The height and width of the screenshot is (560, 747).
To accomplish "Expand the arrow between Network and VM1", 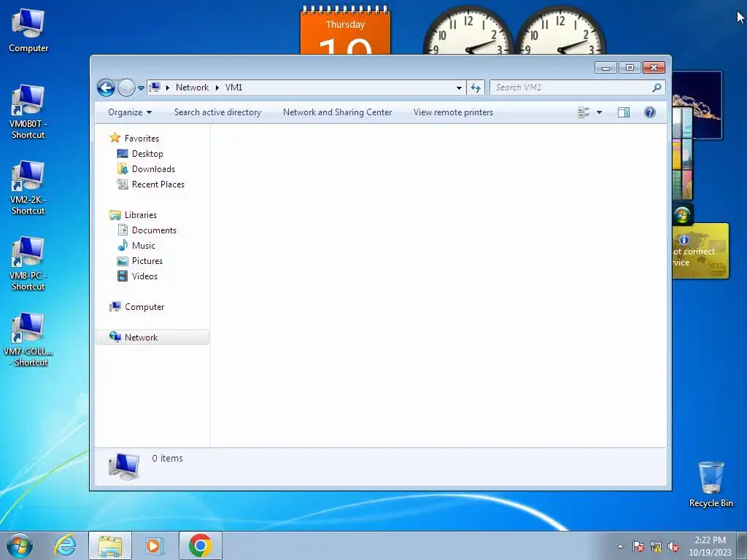I will click(x=217, y=87).
